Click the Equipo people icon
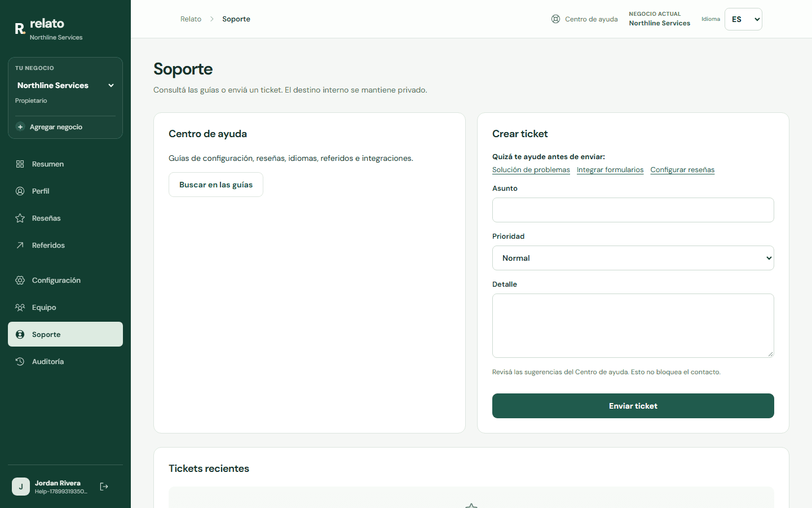The width and height of the screenshot is (812, 508). [x=20, y=308]
